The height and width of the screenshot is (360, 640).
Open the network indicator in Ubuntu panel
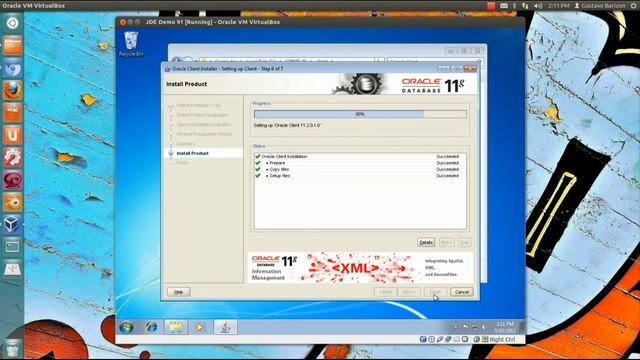[525, 6]
